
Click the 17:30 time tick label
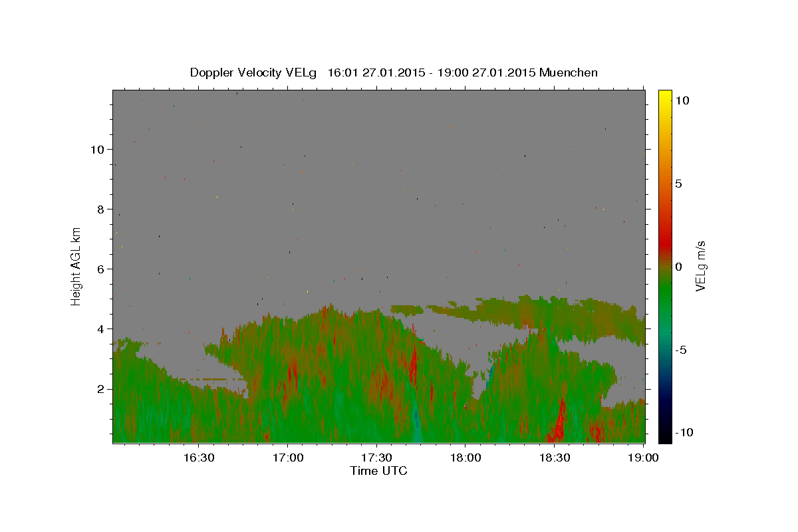(x=376, y=458)
